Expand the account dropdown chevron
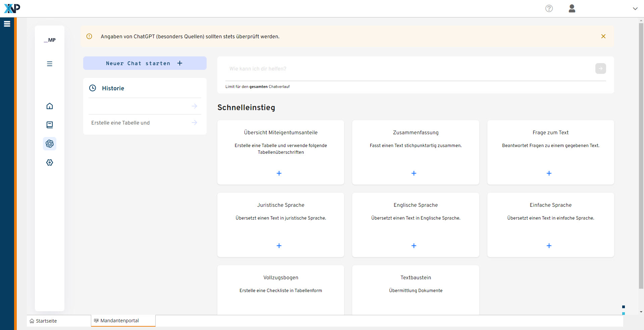Viewport: 644px width, 330px height. click(635, 9)
